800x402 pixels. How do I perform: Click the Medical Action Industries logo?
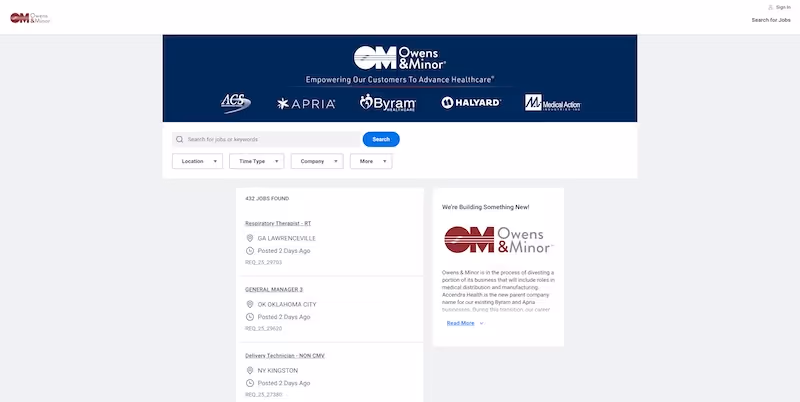pyautogui.click(x=553, y=103)
